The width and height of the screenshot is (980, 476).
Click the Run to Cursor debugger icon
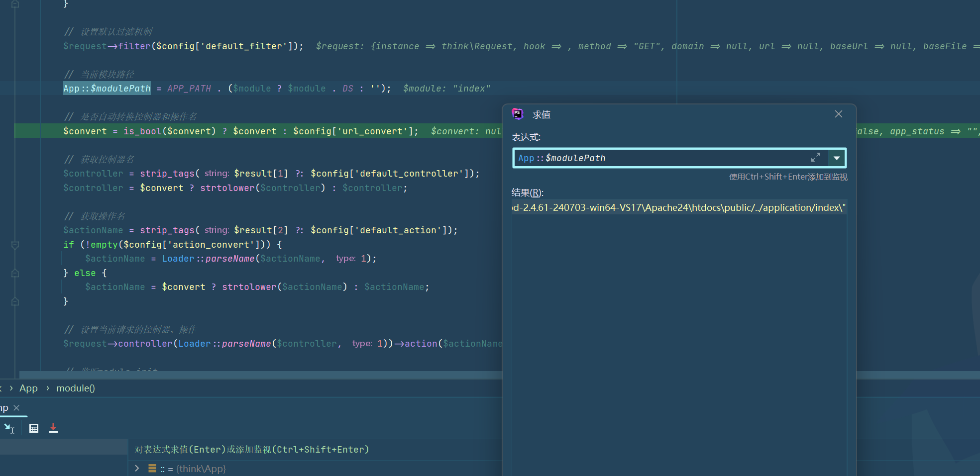pos(9,428)
